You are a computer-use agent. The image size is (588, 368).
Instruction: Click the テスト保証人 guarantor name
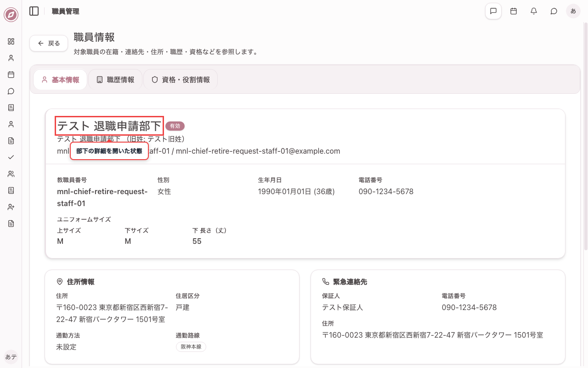(x=343, y=307)
